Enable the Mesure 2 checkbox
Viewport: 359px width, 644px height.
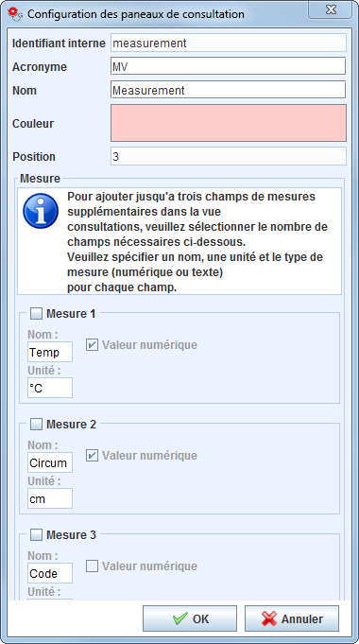pos(37,425)
